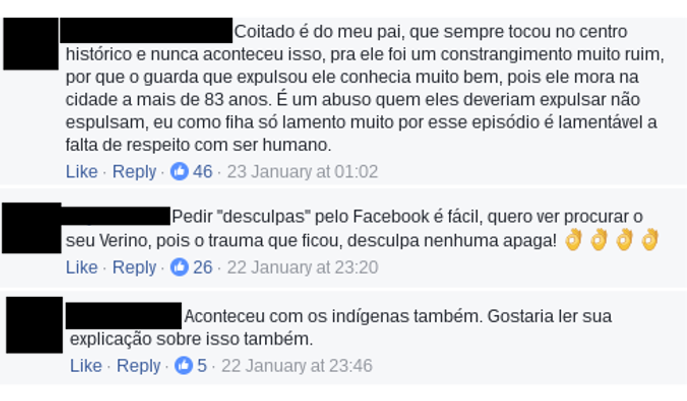Viewport: 687px width, 401px height.
Task: Like the comment starting 'Coitado é do meu pai'
Action: pyautogui.click(x=81, y=171)
